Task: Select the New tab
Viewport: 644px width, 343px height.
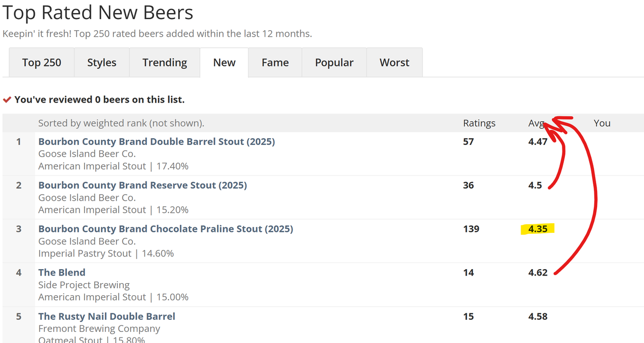Action: click(x=224, y=62)
